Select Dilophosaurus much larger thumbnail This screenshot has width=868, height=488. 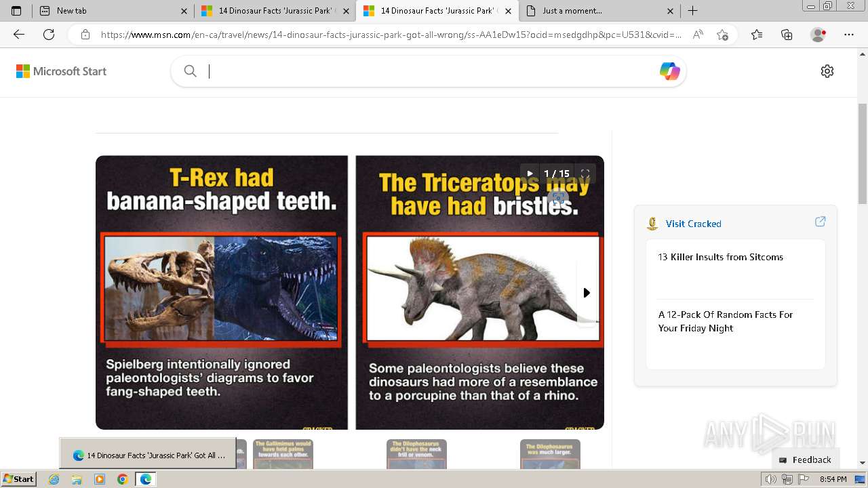pyautogui.click(x=550, y=454)
